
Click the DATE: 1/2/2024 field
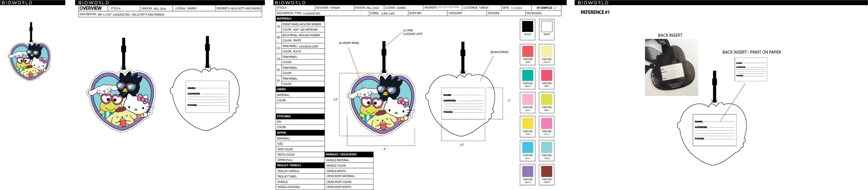[x=516, y=8]
